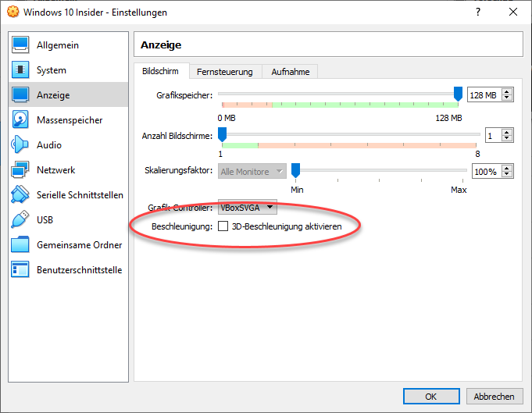Select the System chip icon
The width and height of the screenshot is (532, 413).
(20, 69)
